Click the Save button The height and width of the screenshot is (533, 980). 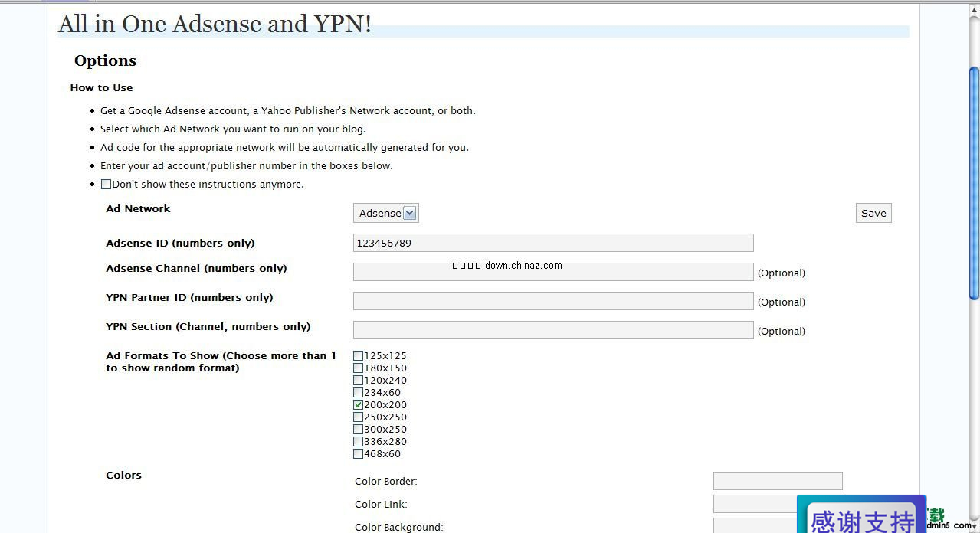873,213
